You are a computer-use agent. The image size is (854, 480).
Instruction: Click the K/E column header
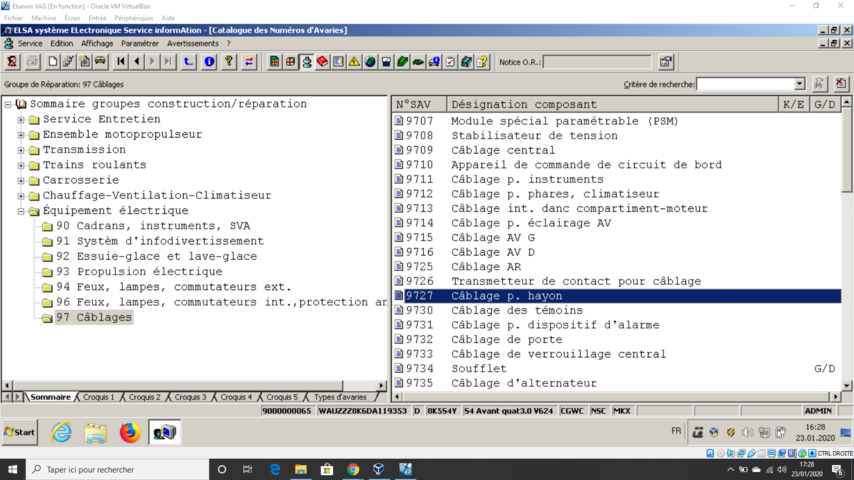click(794, 105)
